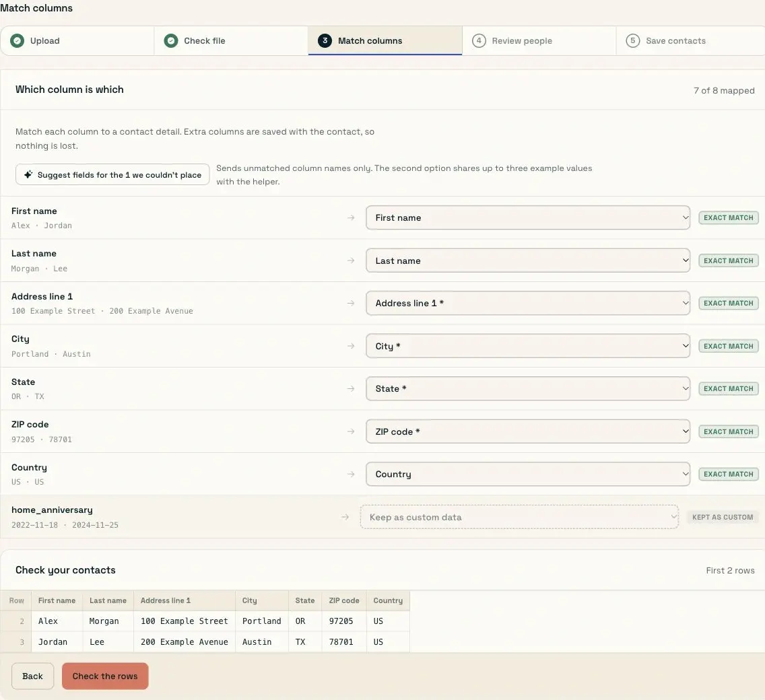Click the '100 Example Street' table cell
The image size is (765, 700).
coord(185,621)
